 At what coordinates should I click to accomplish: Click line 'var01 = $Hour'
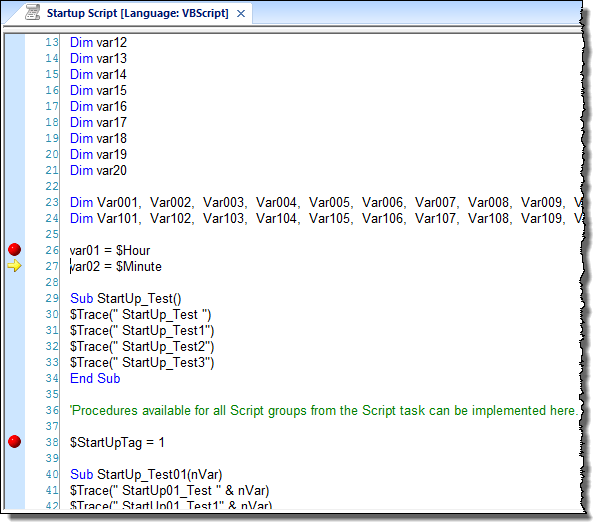[x=110, y=250]
